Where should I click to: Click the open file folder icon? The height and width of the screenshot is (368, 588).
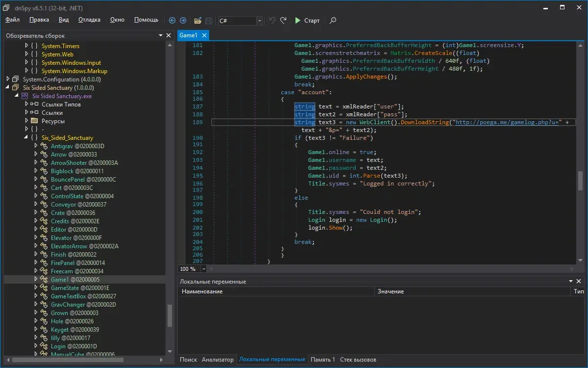(198, 21)
